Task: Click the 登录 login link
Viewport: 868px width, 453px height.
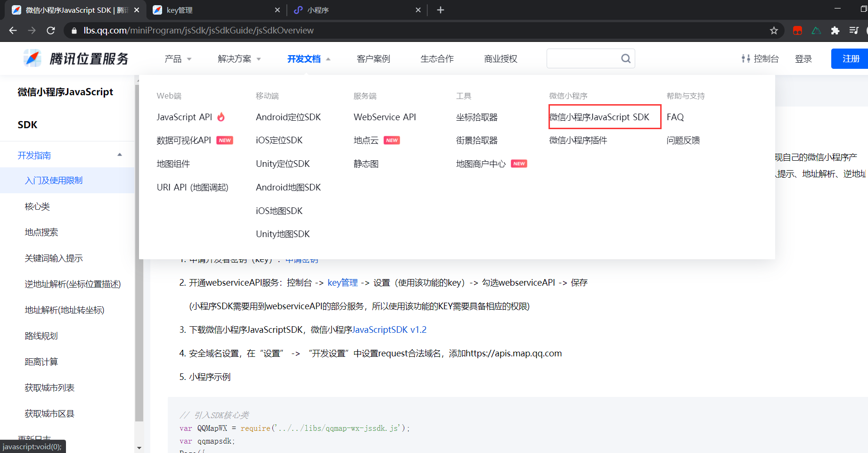Action: [803, 59]
